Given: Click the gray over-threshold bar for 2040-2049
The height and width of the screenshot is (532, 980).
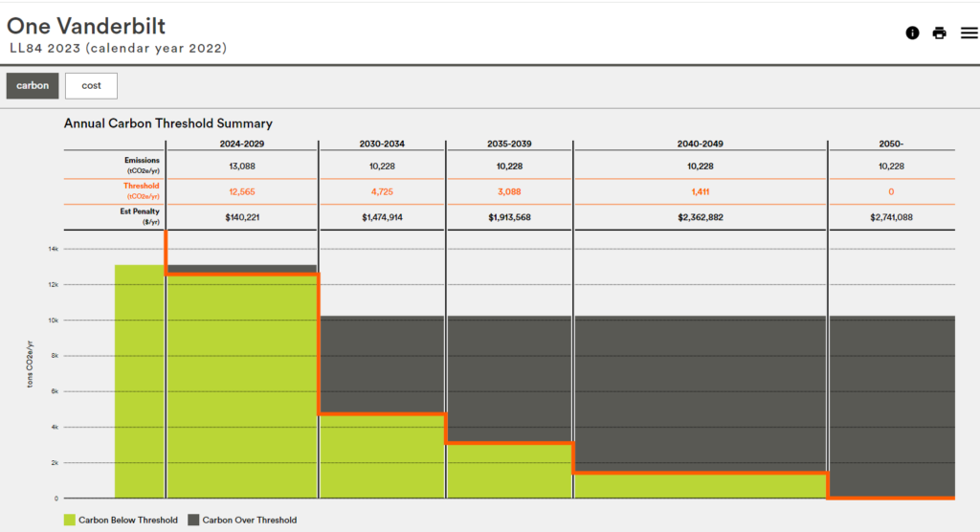Looking at the screenshot, I should [700, 392].
